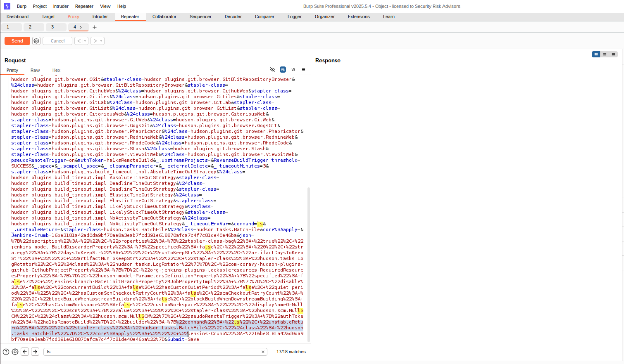The width and height of the screenshot is (624, 364).
Task: Open search settings gear icon at bottom
Action: [x=15, y=352]
